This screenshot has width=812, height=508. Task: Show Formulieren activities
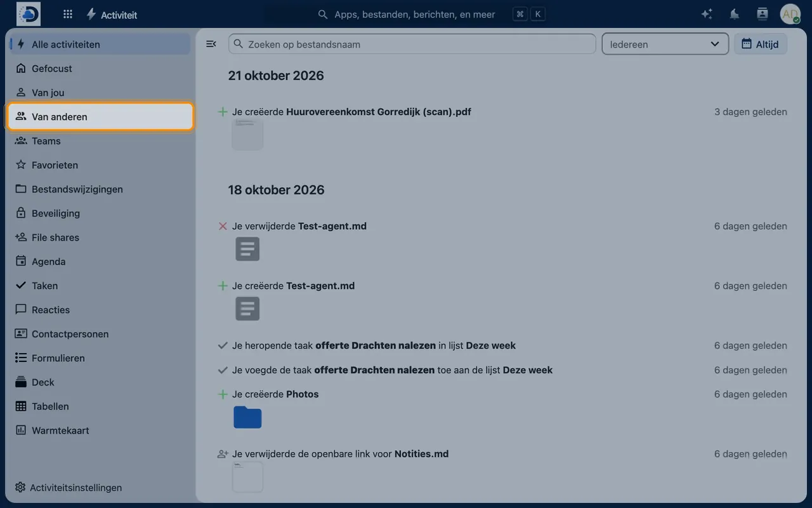point(99,358)
